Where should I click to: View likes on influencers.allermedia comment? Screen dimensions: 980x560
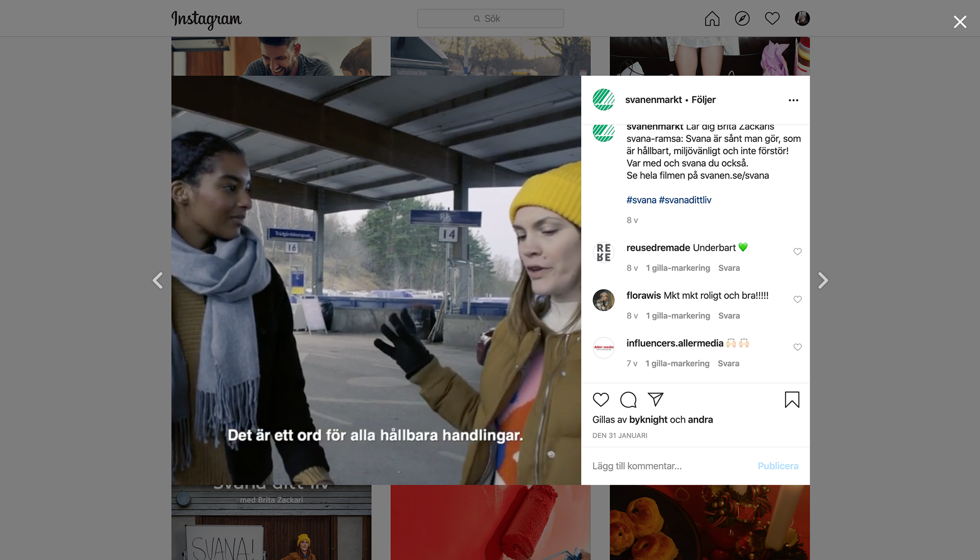(x=677, y=364)
